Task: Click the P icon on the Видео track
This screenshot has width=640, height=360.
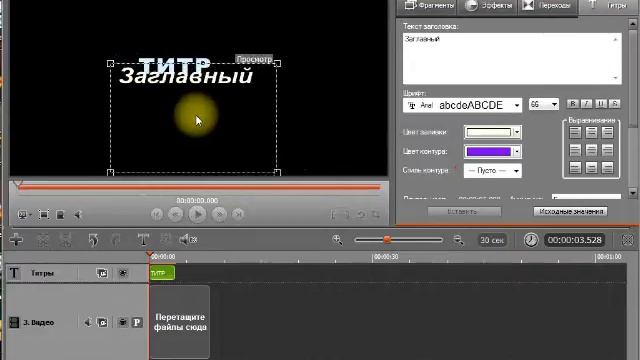Action: click(x=137, y=322)
